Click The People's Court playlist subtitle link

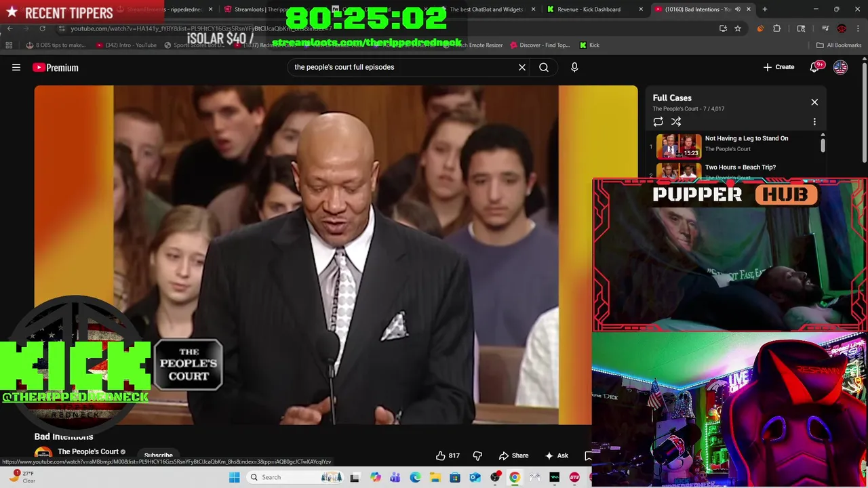pos(675,108)
